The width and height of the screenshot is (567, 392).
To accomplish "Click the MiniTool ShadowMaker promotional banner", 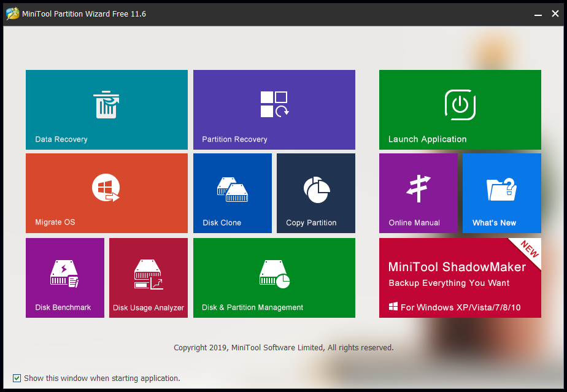I will 460,277.
